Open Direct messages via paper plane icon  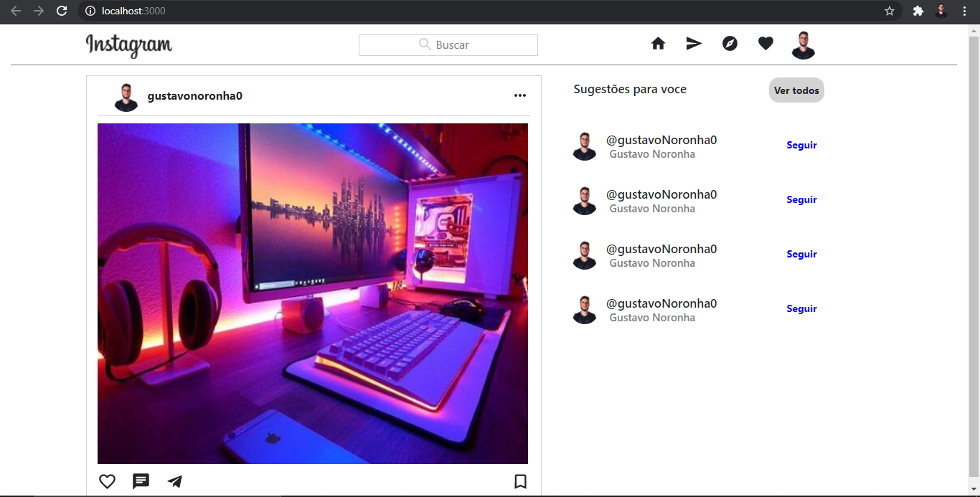694,43
